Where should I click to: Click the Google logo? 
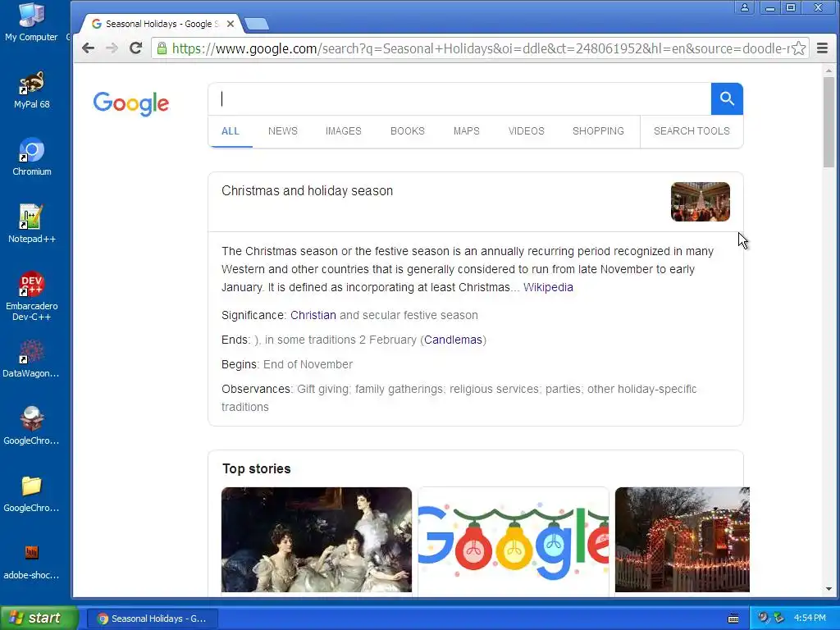pos(130,103)
